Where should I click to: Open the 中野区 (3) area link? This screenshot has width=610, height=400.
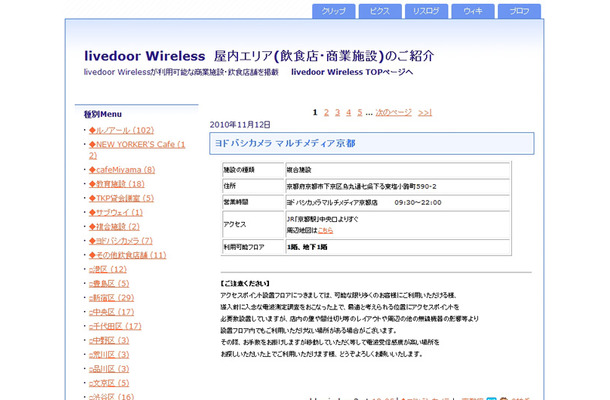(109, 340)
